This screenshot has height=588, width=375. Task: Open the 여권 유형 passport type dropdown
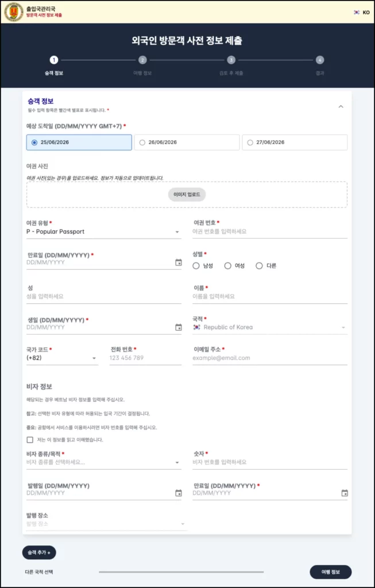[x=104, y=232]
